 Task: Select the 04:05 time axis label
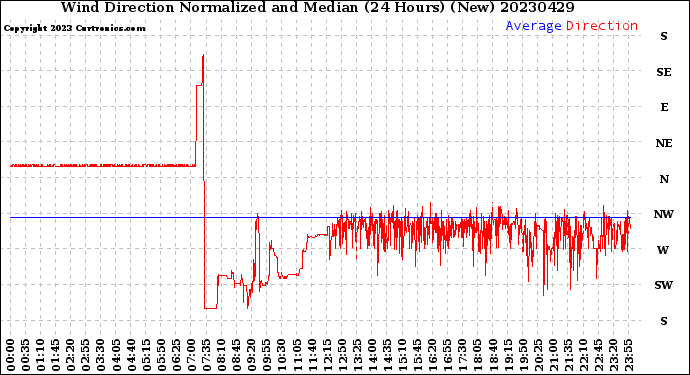tap(116, 355)
